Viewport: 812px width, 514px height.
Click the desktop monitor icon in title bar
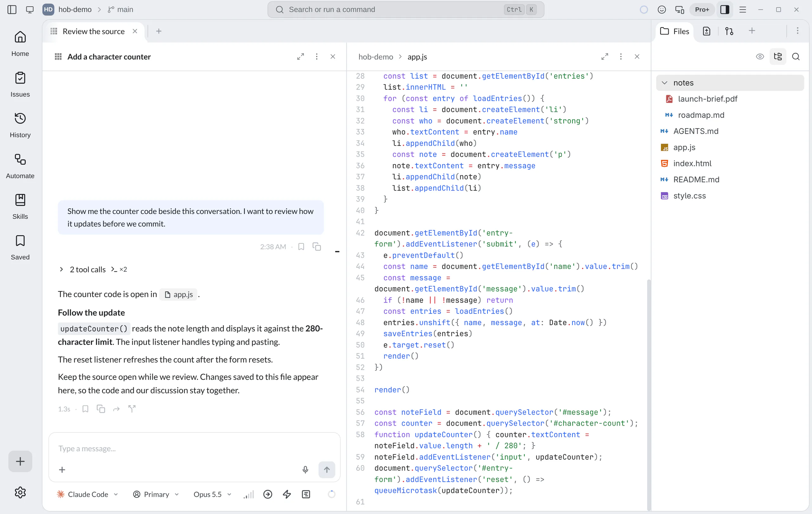30,10
